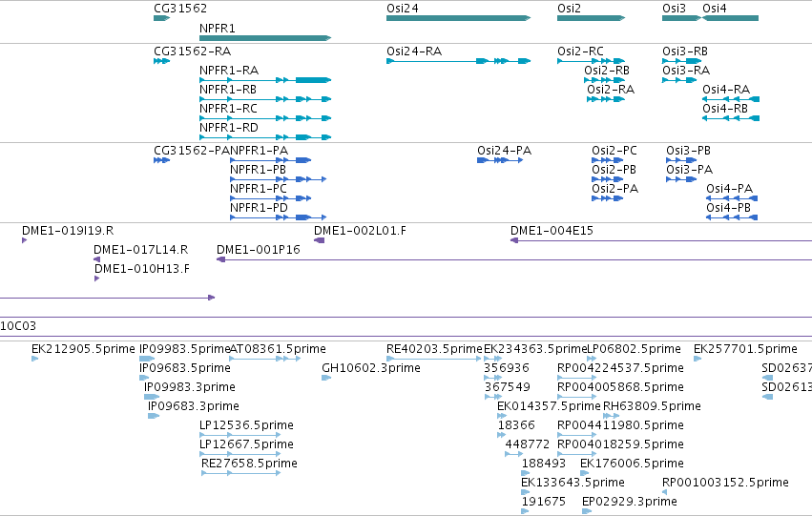This screenshot has width=812, height=516.
Task: Click the DME1-004E15 clone label
Action: pos(552,230)
